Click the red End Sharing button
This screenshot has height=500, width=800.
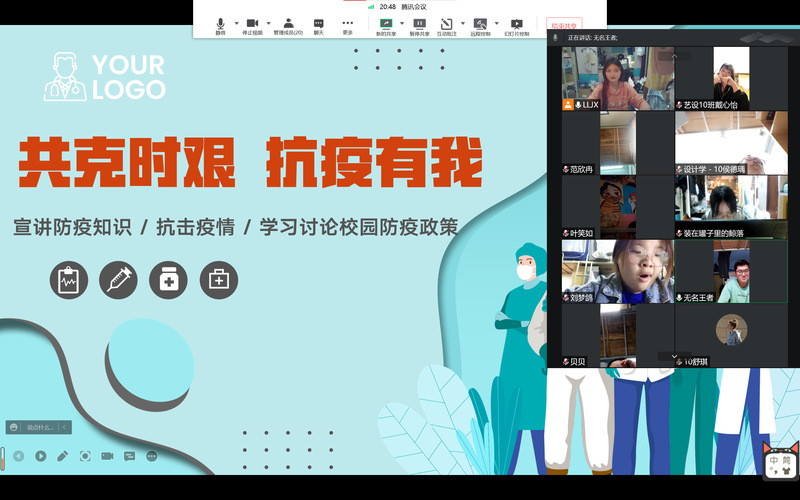[x=564, y=25]
